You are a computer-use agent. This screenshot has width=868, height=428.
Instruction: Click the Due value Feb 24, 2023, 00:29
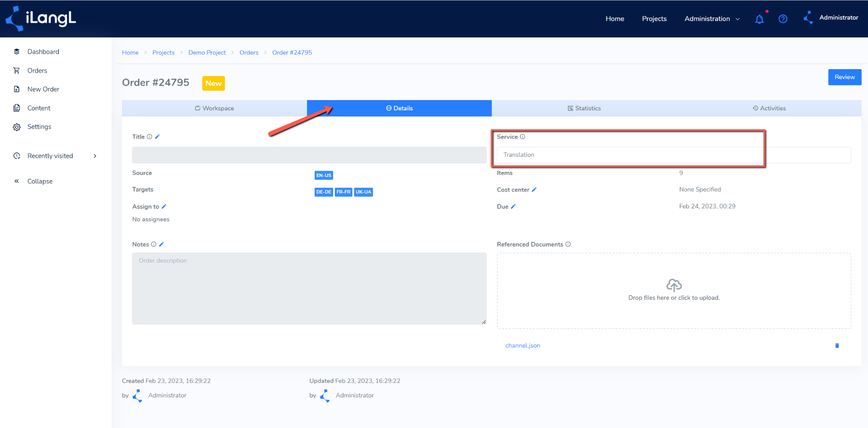[707, 206]
